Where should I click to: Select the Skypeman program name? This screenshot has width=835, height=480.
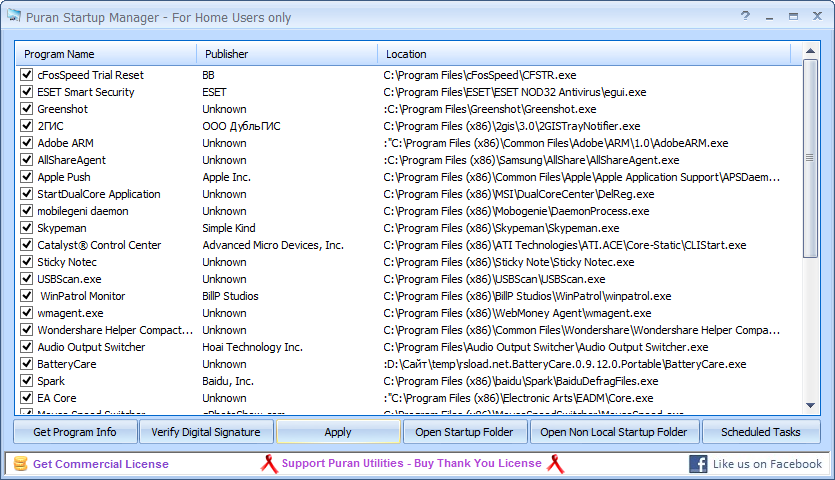tap(62, 228)
